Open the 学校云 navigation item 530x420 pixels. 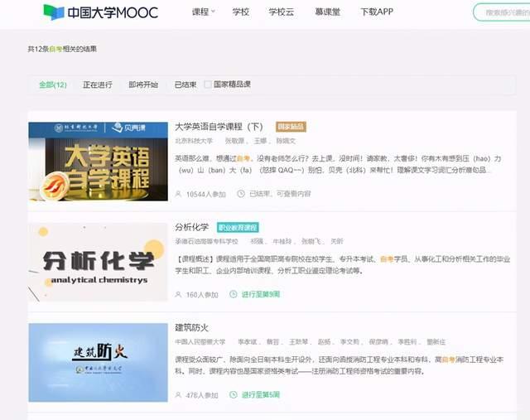(x=282, y=12)
